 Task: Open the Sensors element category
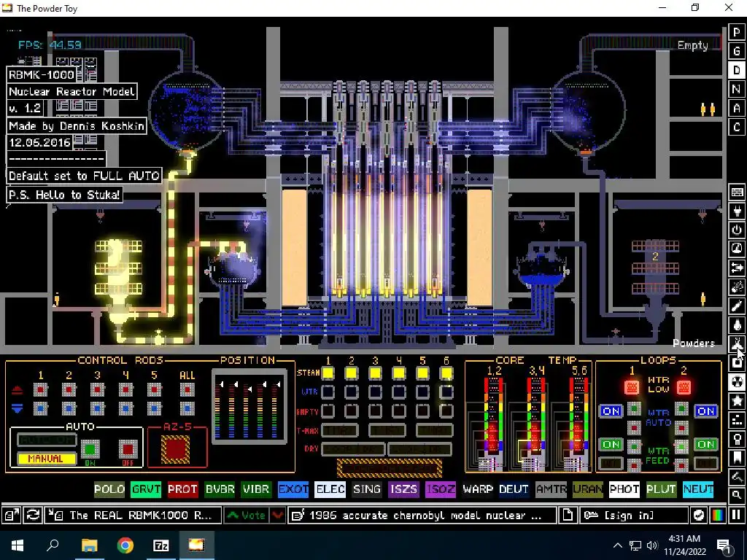(x=737, y=249)
